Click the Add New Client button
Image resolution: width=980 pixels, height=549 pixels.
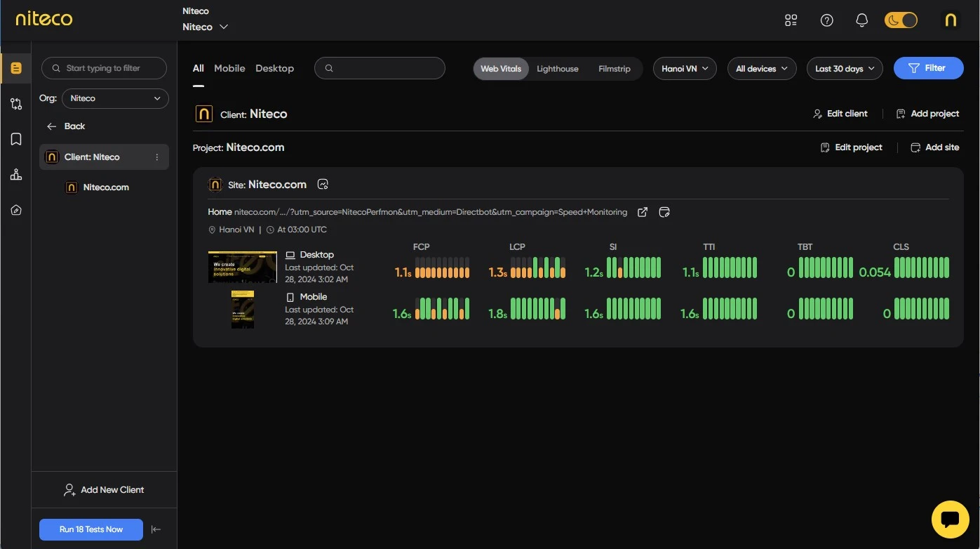(104, 490)
